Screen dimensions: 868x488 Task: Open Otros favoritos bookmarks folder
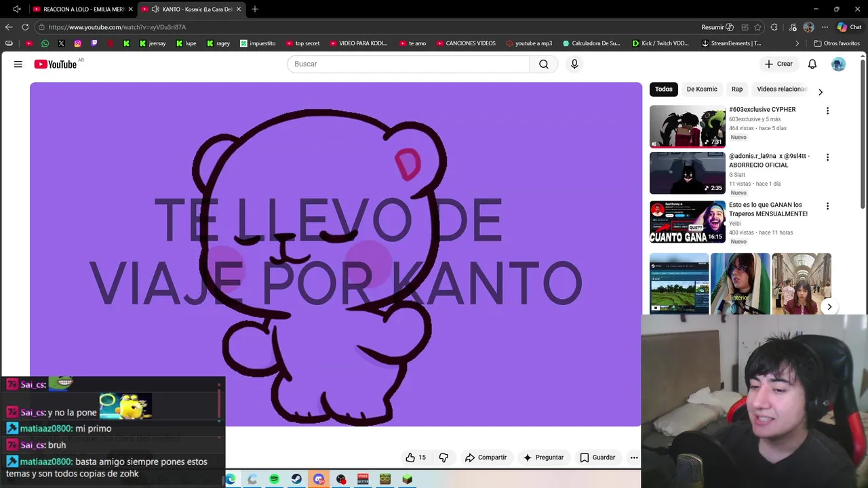pyautogui.click(x=837, y=43)
